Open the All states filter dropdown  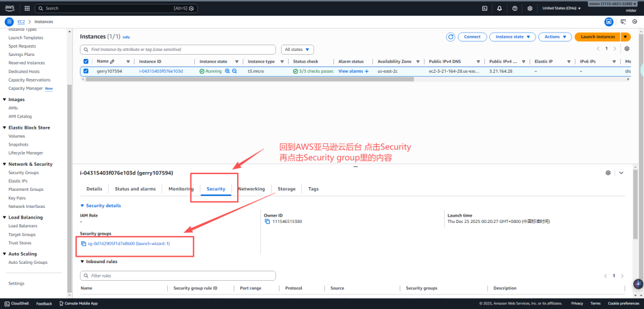297,49
